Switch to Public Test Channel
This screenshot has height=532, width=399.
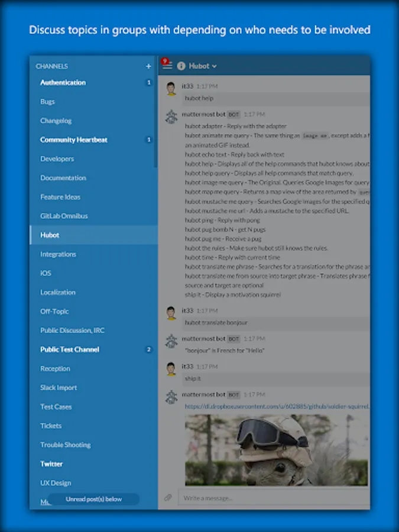[x=93, y=349]
